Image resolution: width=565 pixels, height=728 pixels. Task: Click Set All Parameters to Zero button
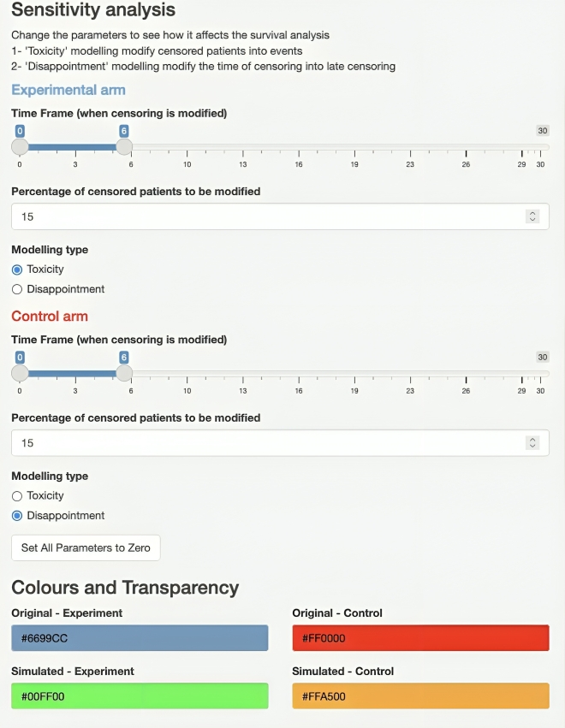[86, 547]
